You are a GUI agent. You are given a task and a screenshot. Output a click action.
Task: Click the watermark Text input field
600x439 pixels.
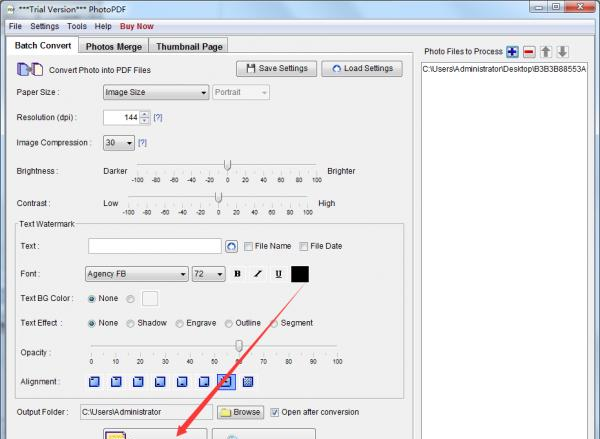click(x=155, y=246)
